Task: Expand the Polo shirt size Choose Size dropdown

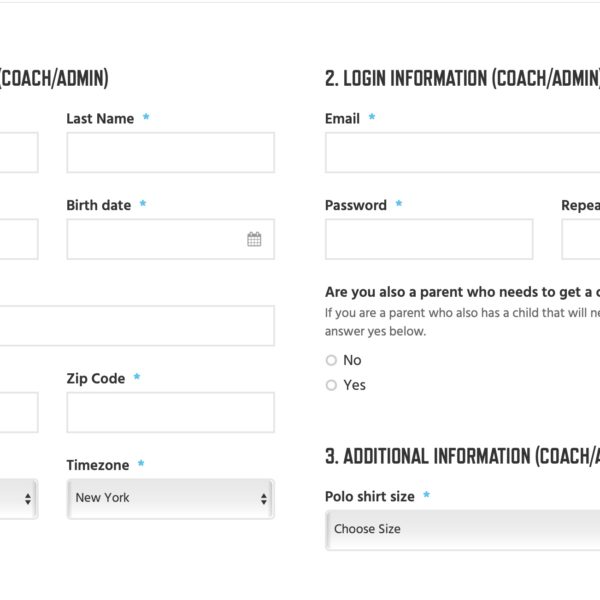Action: point(463,530)
